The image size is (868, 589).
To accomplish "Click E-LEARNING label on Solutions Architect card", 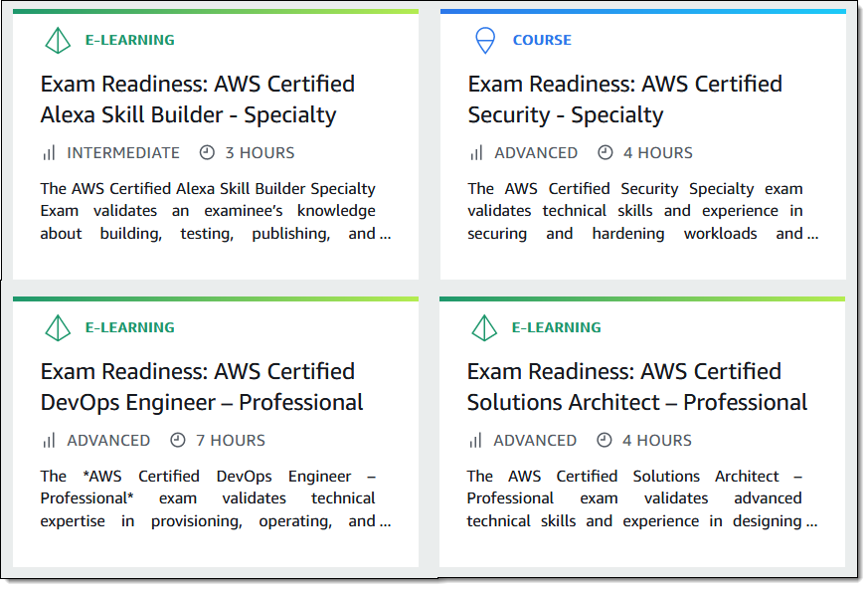I will [557, 328].
